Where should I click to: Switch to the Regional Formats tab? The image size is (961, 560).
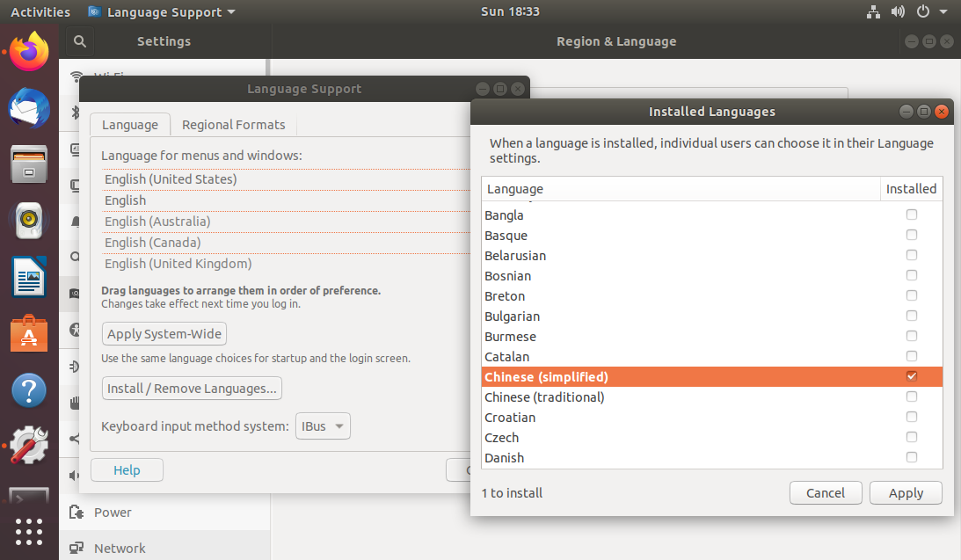(233, 125)
